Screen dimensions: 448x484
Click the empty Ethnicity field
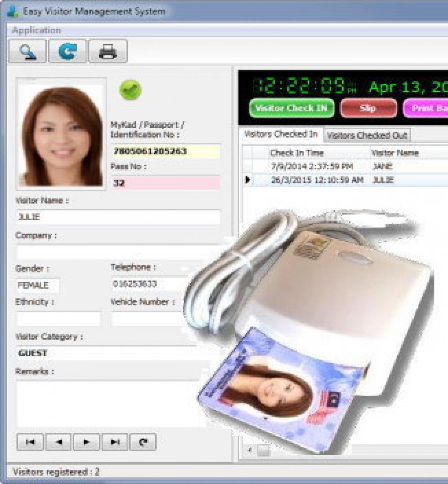coord(59,319)
